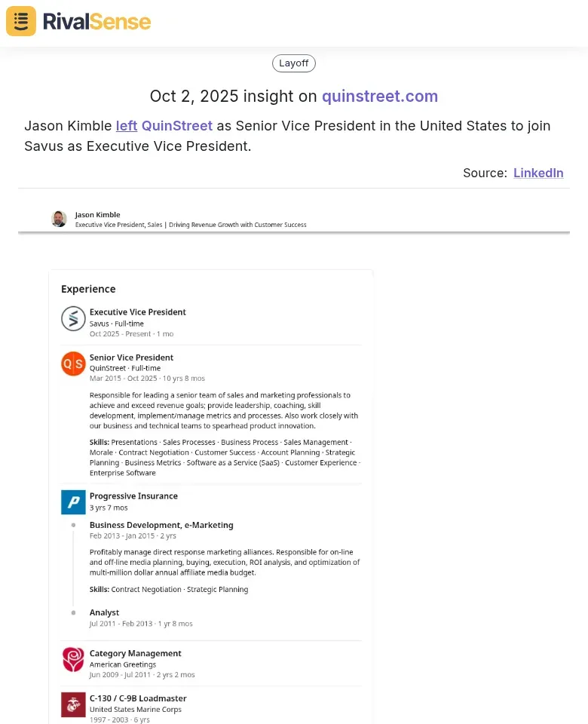Open the 'left' hyperlink in the summary
This screenshot has width=588, height=724.
tap(127, 126)
